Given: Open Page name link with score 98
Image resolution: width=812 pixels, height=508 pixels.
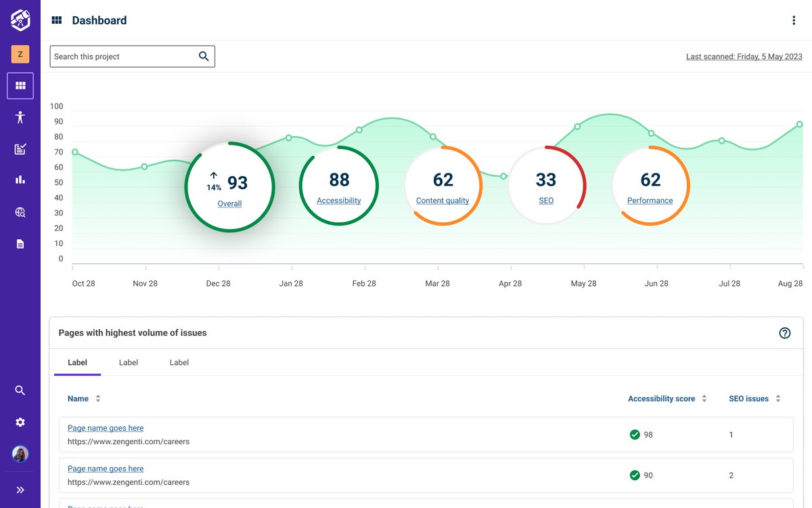Looking at the screenshot, I should click(106, 428).
